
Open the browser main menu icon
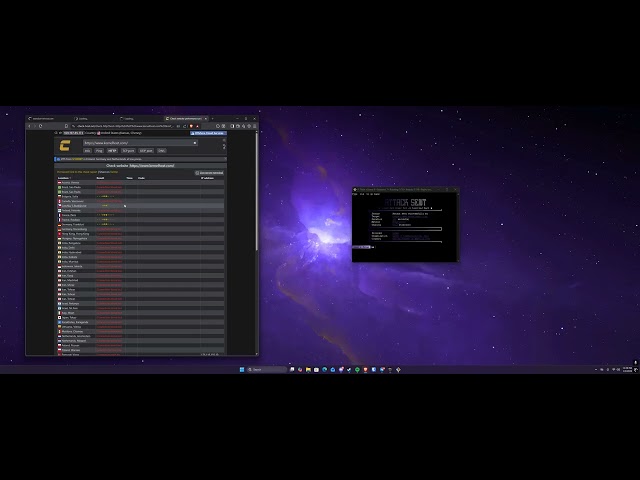pyautogui.click(x=255, y=126)
